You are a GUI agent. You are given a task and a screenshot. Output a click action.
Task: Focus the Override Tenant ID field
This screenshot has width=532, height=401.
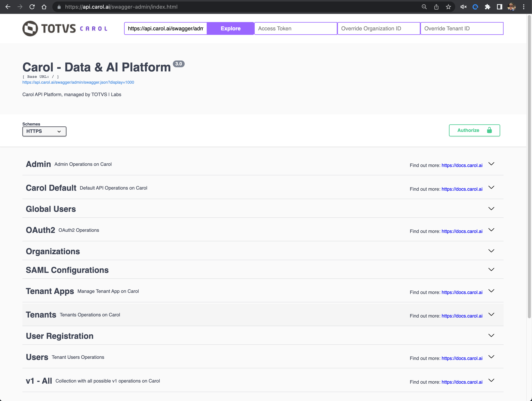click(462, 28)
